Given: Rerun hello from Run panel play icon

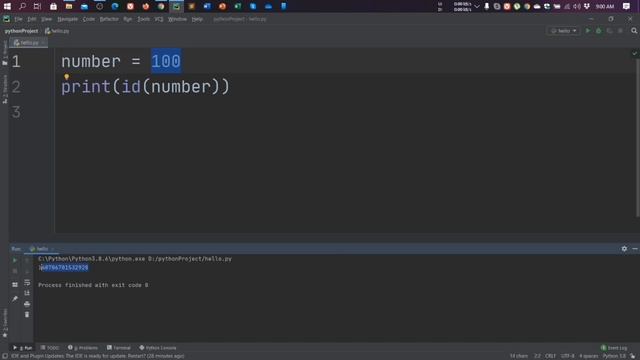Looking at the screenshot, I should pos(15,260).
